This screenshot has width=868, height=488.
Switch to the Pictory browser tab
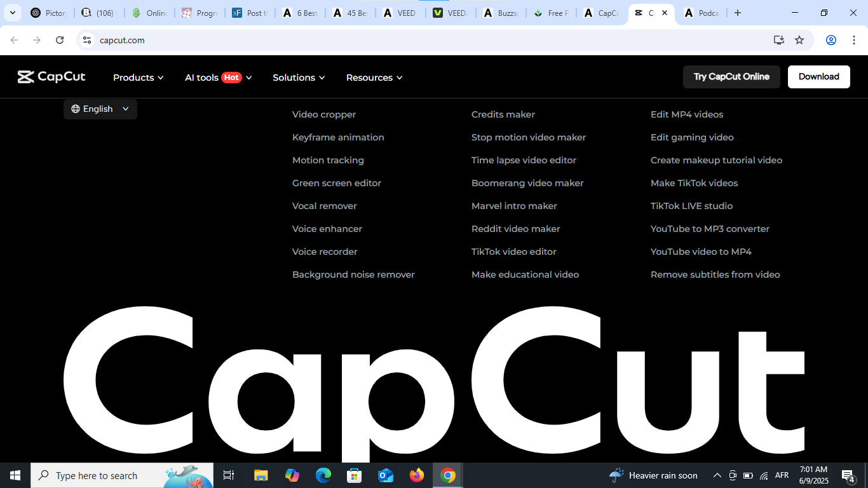(49, 13)
